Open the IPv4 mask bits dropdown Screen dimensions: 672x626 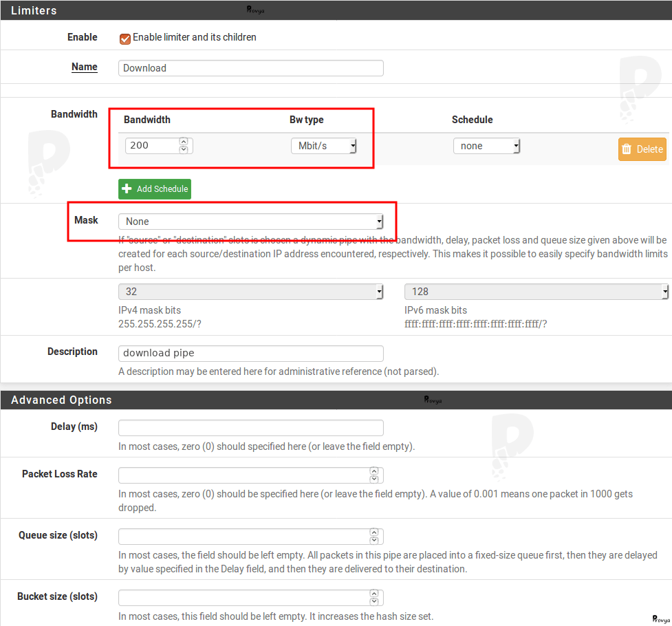[250, 292]
